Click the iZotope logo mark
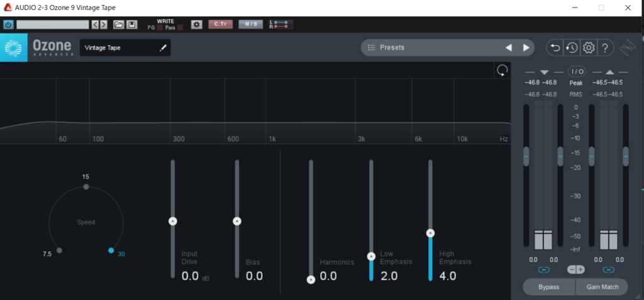 (x=626, y=48)
